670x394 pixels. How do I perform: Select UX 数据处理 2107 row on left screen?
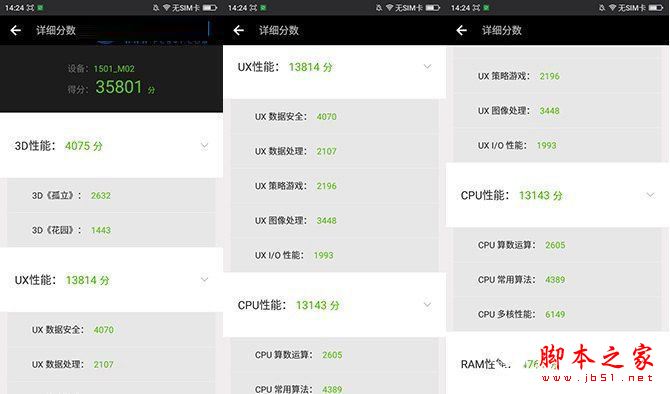112,364
